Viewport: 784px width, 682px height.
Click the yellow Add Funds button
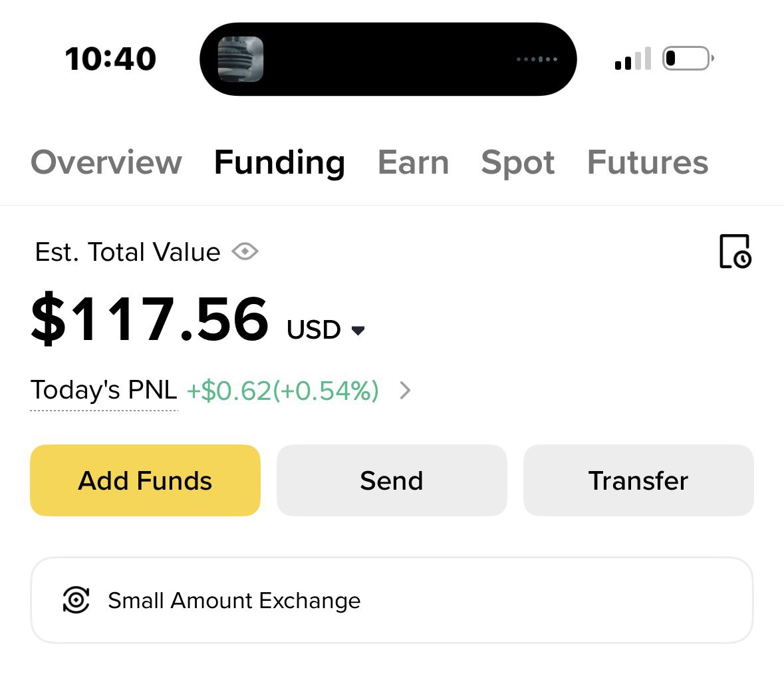[145, 480]
